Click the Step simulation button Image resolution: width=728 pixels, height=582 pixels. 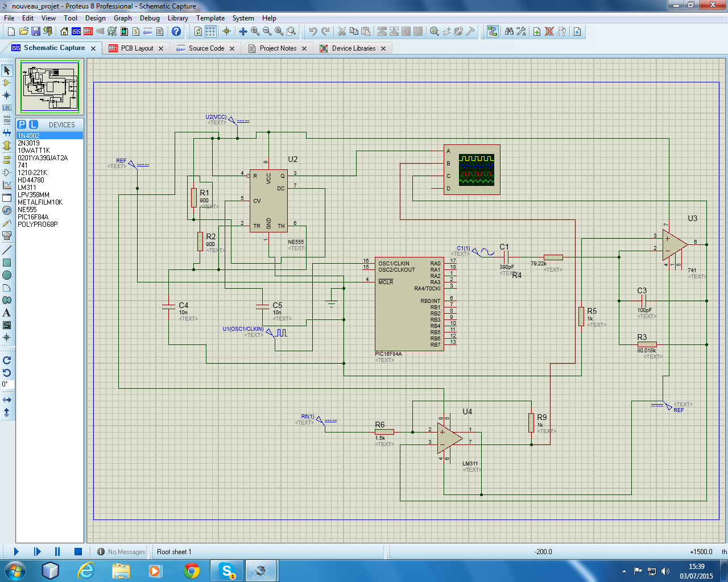tap(37, 551)
